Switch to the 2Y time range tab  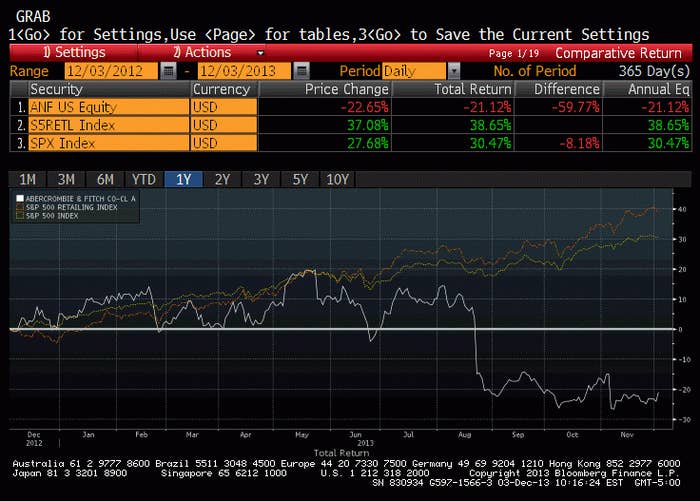pos(222,180)
